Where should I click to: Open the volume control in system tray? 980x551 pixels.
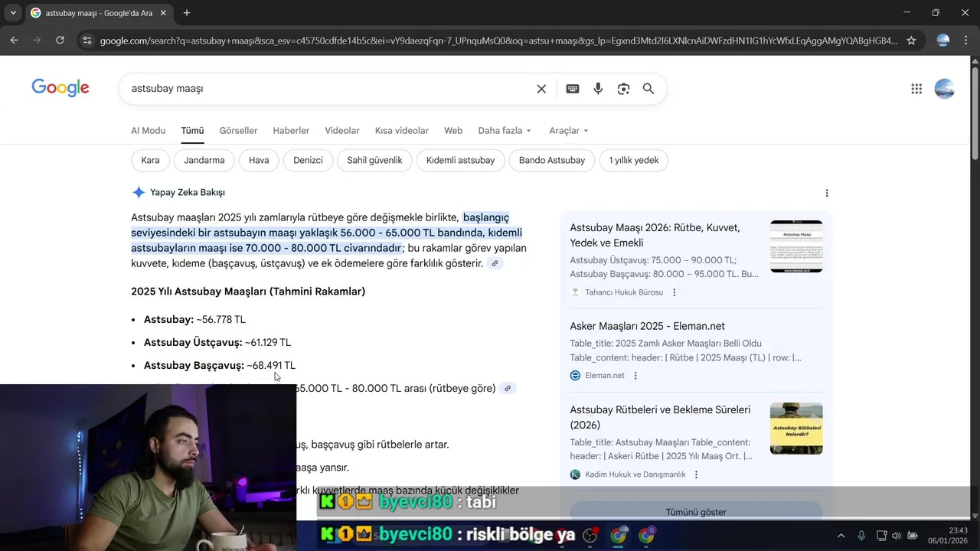click(897, 536)
